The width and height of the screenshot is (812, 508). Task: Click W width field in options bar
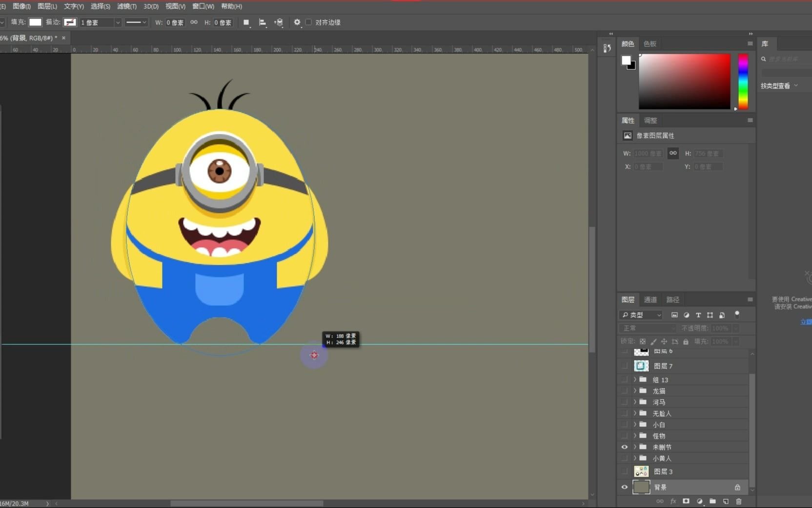[x=175, y=22]
